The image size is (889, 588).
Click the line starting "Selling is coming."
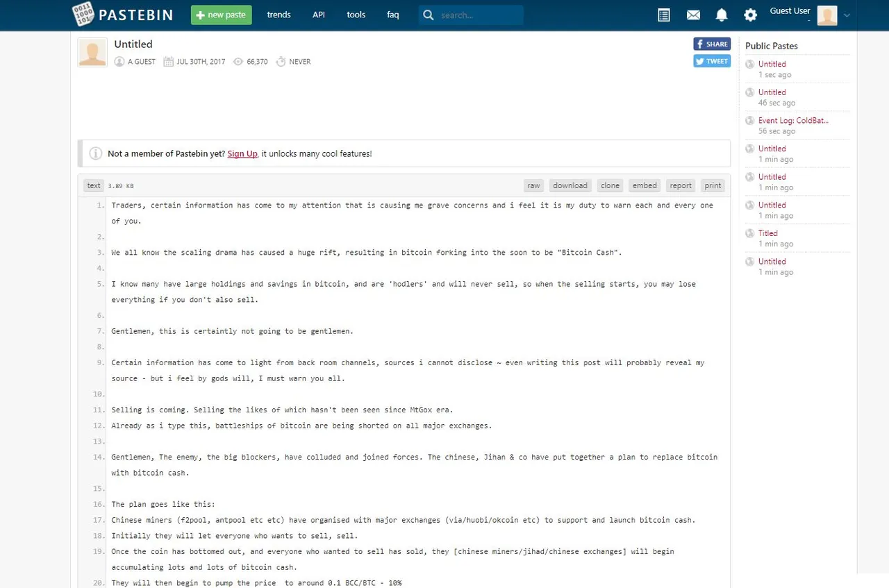tap(282, 410)
